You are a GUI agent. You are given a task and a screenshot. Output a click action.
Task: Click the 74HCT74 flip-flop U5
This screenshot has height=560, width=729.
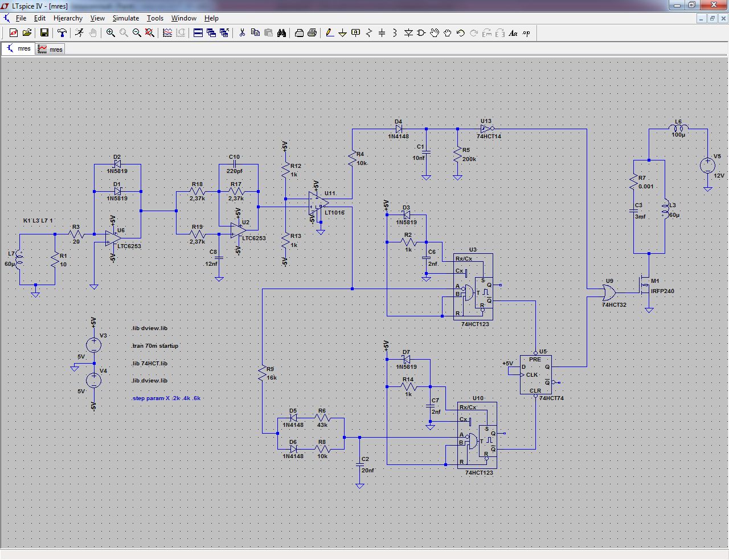535,374
